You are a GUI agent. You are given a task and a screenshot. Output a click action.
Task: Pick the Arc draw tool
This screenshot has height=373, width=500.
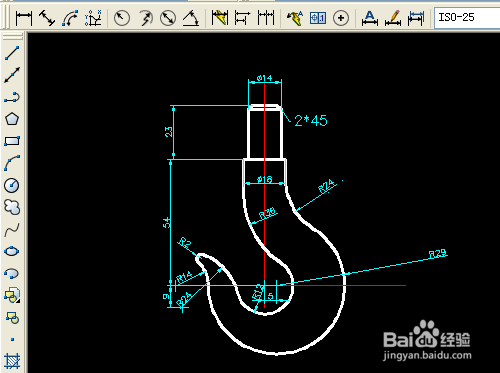click(12, 163)
